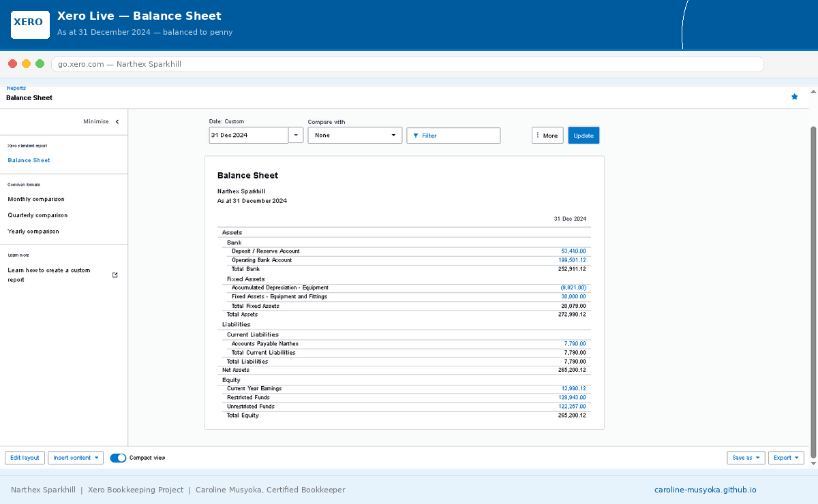Expand the Insert content dropdown
The height and width of the screenshot is (504, 818).
coord(76,458)
